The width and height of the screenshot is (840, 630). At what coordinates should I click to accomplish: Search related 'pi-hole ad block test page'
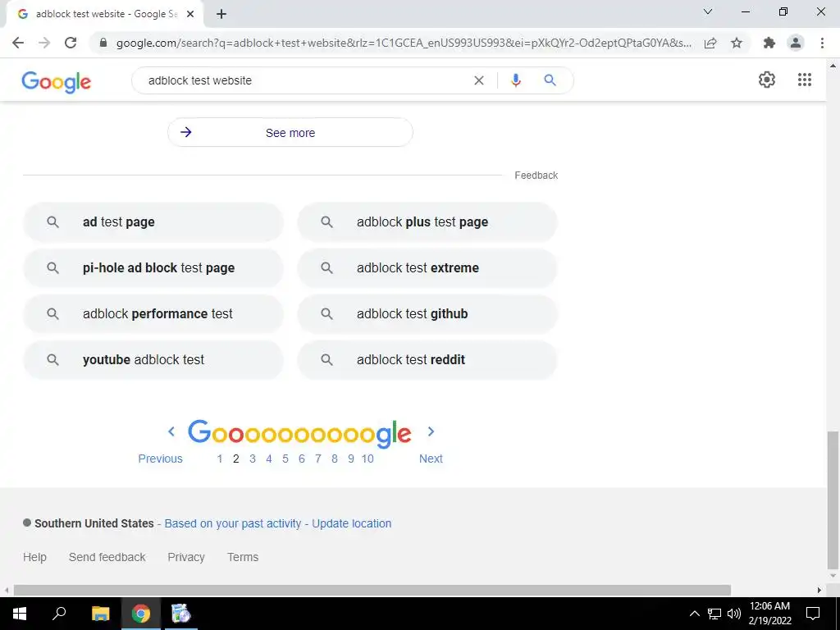153,268
